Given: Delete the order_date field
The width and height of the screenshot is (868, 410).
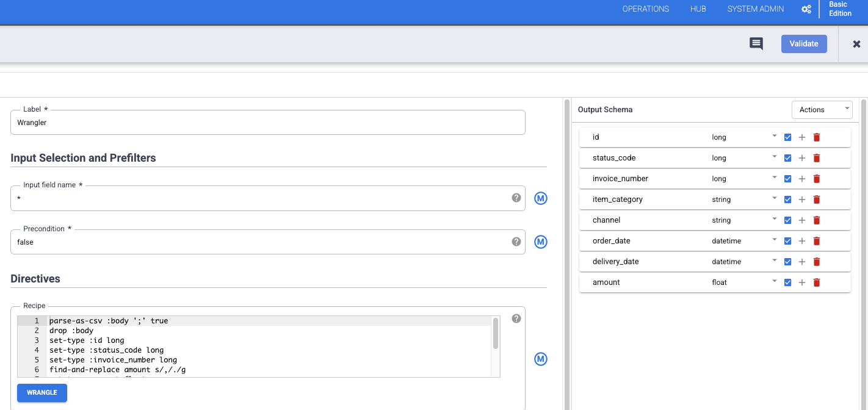Looking at the screenshot, I should coord(817,241).
